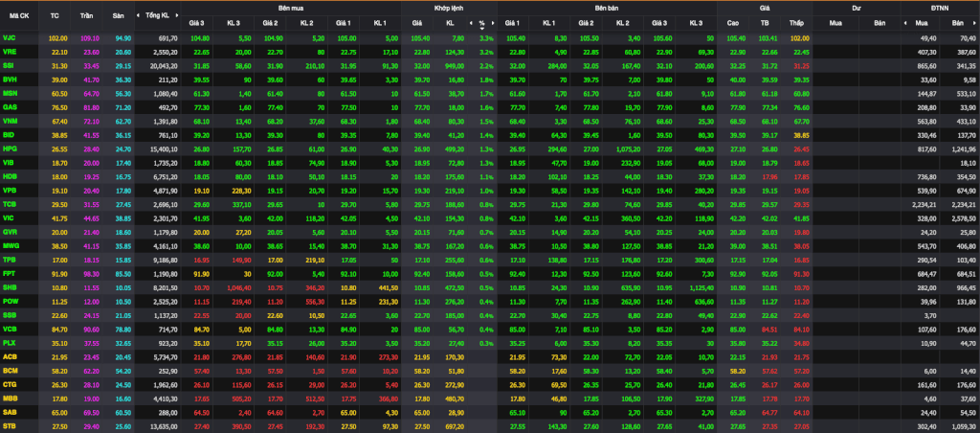Open the ACB stock symbol
Screen dimensions: 980x433
10,355
